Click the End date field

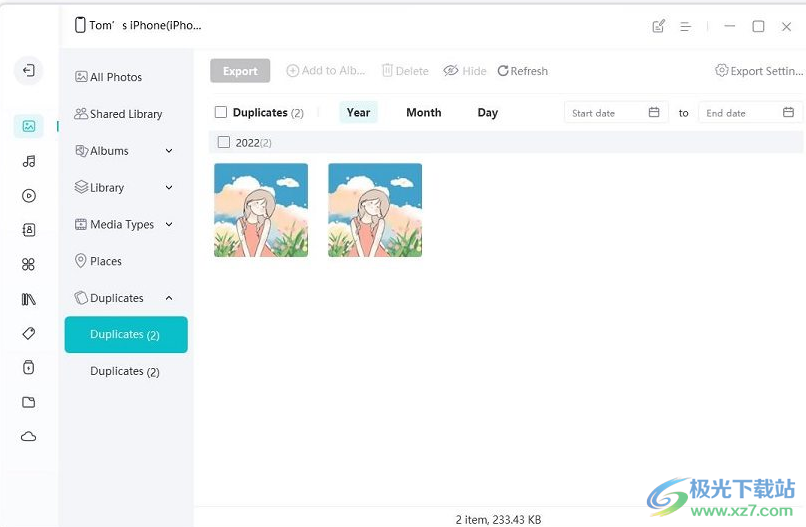pos(750,112)
